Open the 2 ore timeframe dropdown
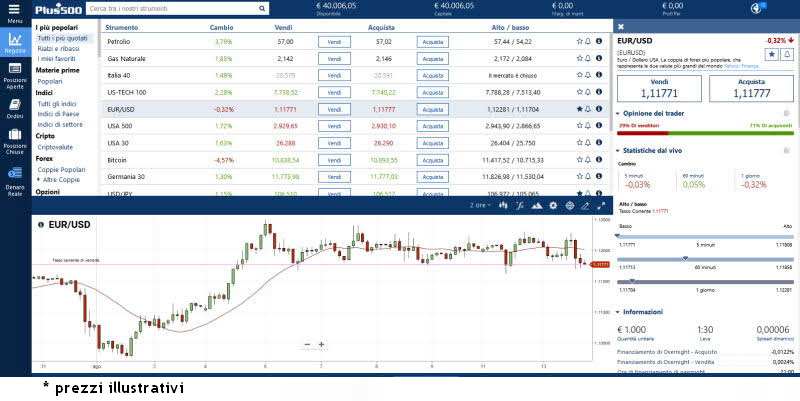 click(x=480, y=205)
